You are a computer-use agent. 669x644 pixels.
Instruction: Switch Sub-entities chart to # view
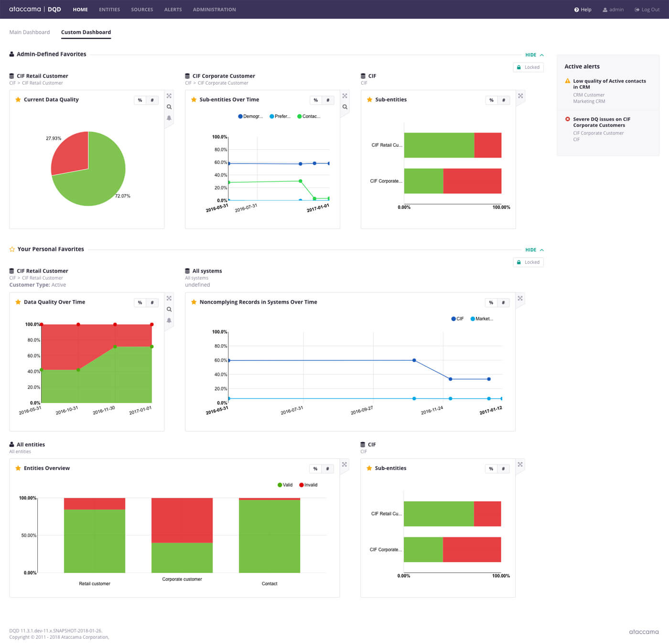[x=504, y=100]
